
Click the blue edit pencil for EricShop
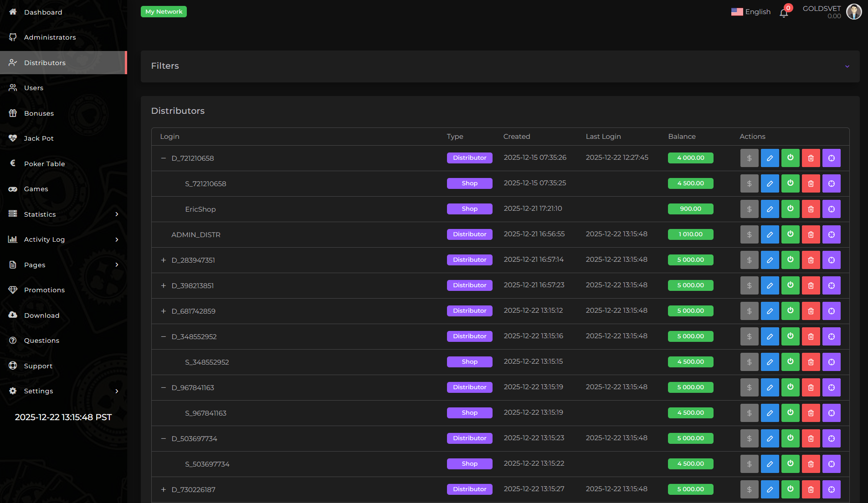(770, 209)
